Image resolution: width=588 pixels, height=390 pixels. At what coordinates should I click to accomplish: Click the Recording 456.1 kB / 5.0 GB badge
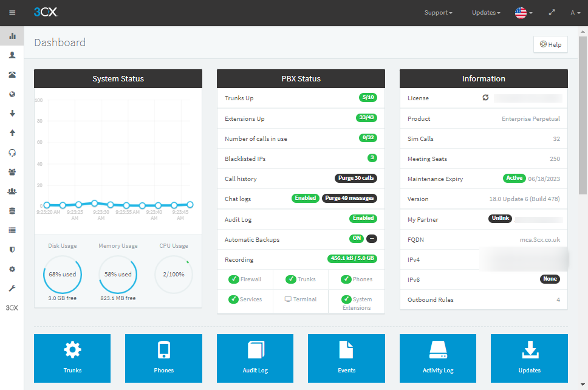point(352,258)
